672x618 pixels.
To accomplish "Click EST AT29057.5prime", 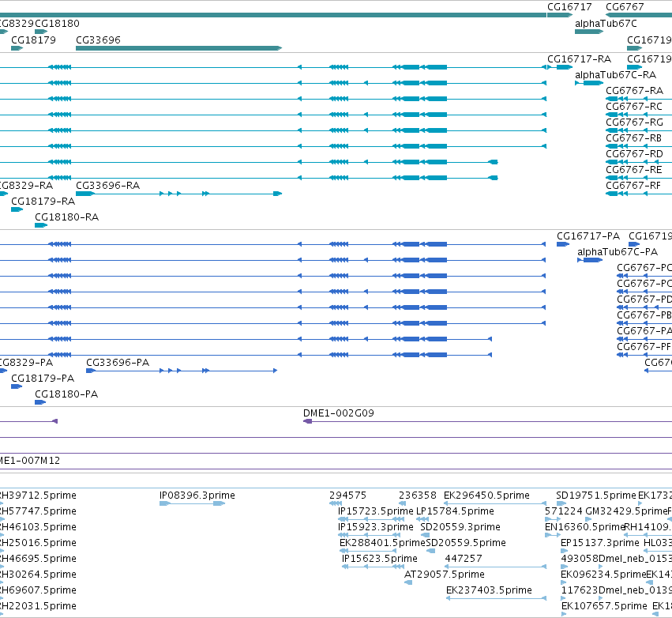I will (445, 575).
